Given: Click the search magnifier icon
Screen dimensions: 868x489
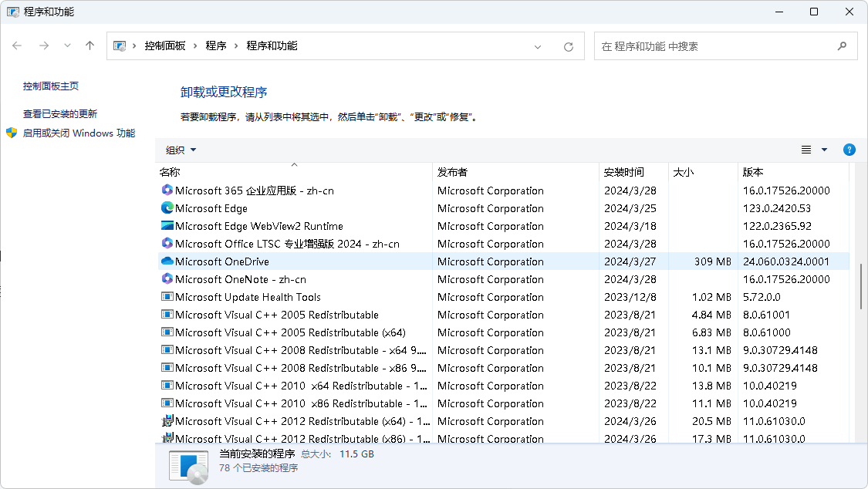Looking at the screenshot, I should (x=842, y=46).
